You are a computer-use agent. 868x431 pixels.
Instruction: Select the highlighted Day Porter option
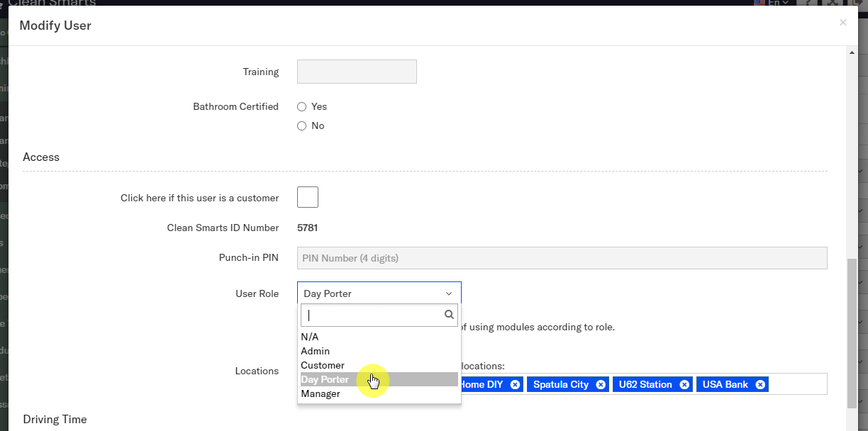coord(325,379)
